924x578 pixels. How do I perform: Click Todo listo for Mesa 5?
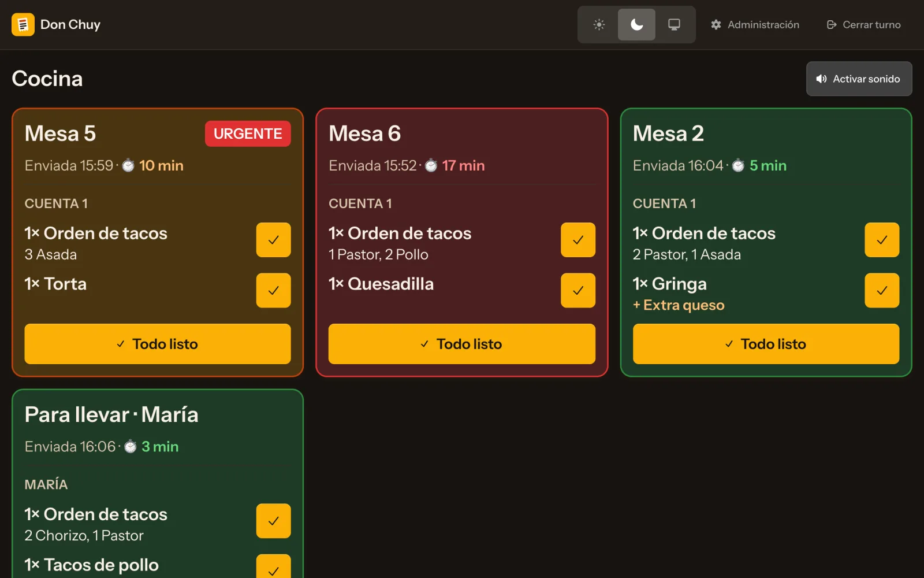158,344
